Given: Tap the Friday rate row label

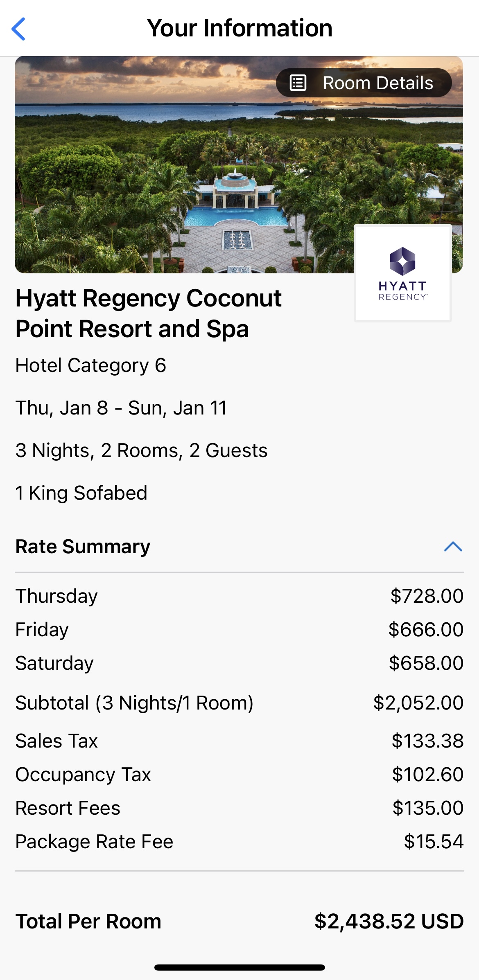Looking at the screenshot, I should [42, 630].
